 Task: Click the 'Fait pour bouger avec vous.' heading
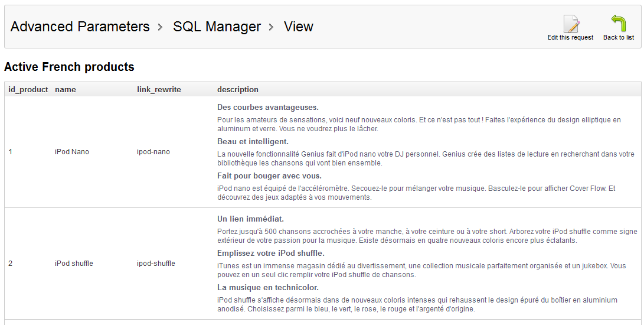click(x=269, y=175)
